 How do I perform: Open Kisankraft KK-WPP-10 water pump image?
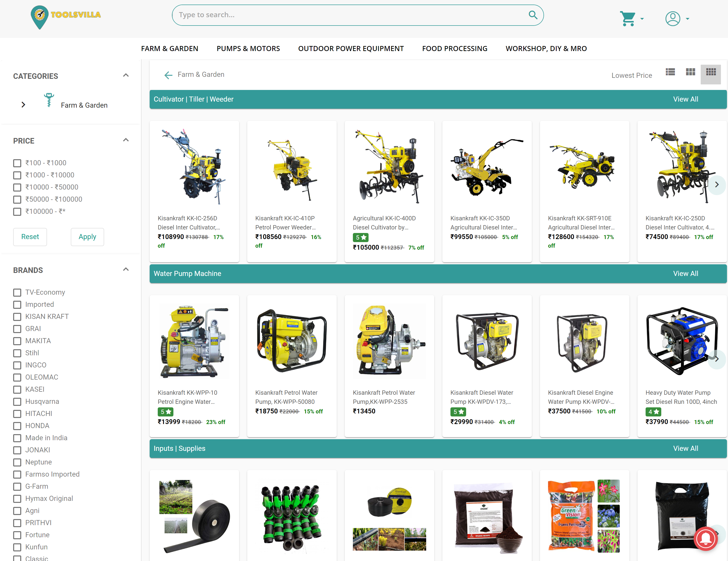[x=194, y=341]
